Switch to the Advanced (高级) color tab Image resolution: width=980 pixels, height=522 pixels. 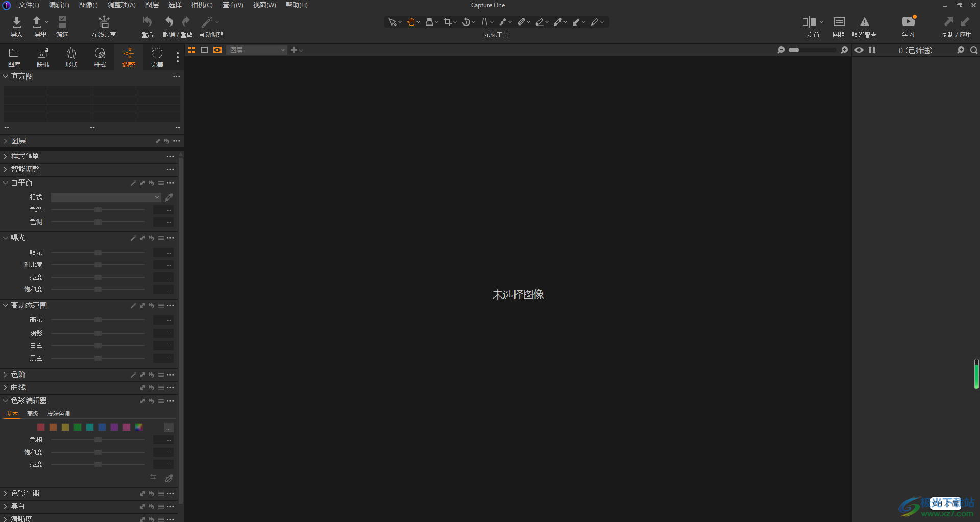pos(33,414)
